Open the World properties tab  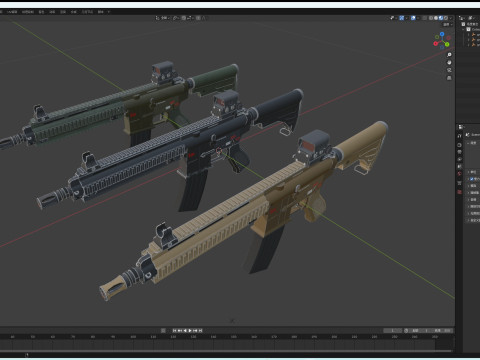[459, 173]
